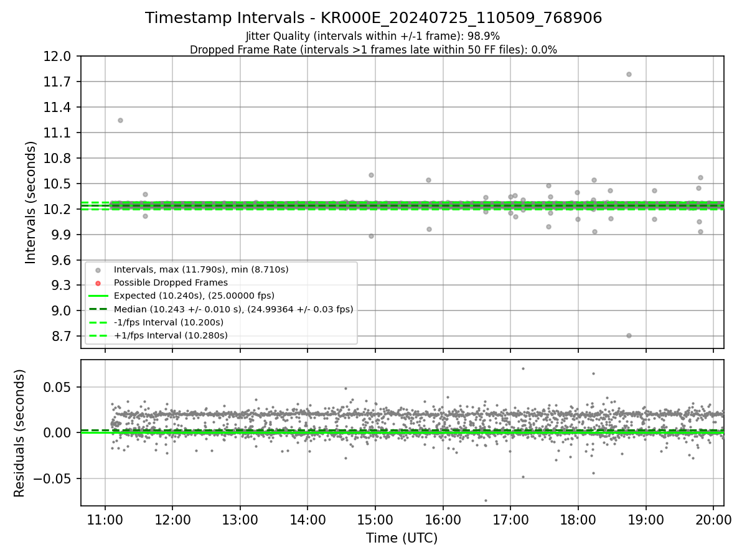Screen dimensions: 747x560
Task: Select the gray Intervals marker in the legend
Action: [98, 270]
